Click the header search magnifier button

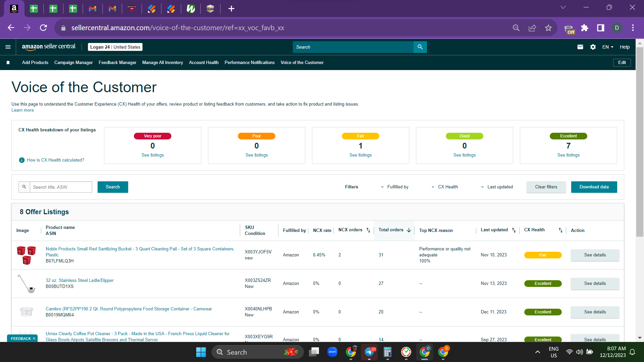[x=420, y=47]
